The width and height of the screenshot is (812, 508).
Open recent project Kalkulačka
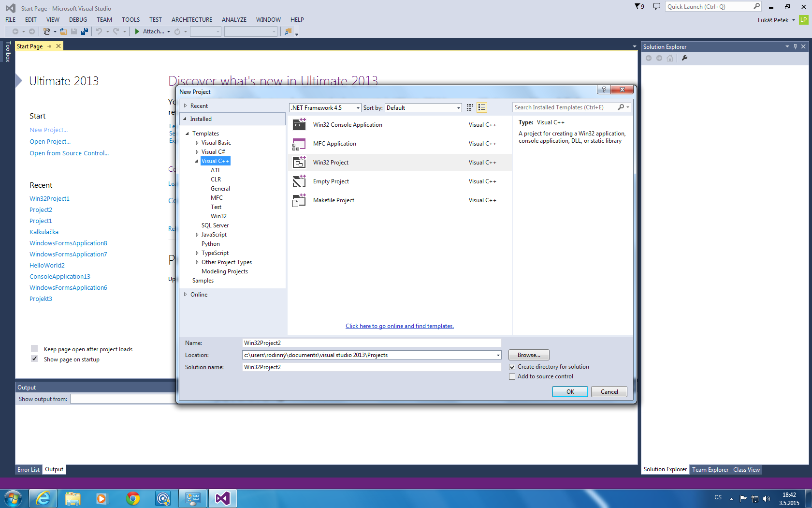click(44, 232)
